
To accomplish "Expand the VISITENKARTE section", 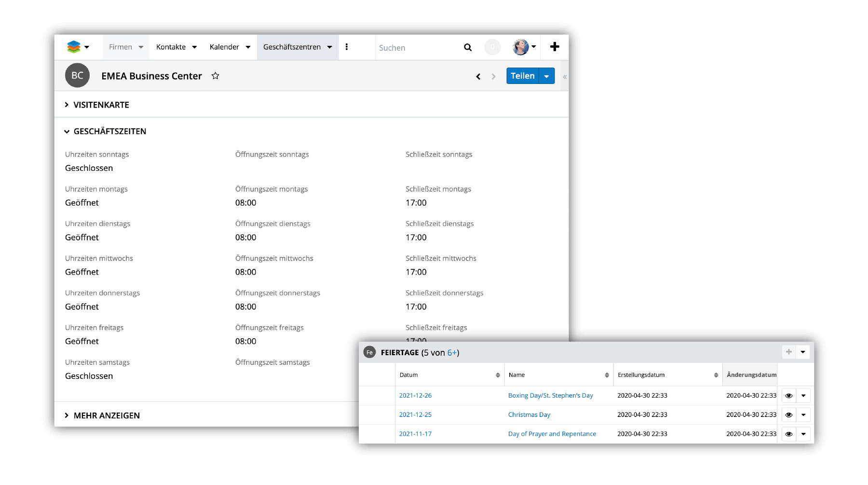I will pos(101,105).
